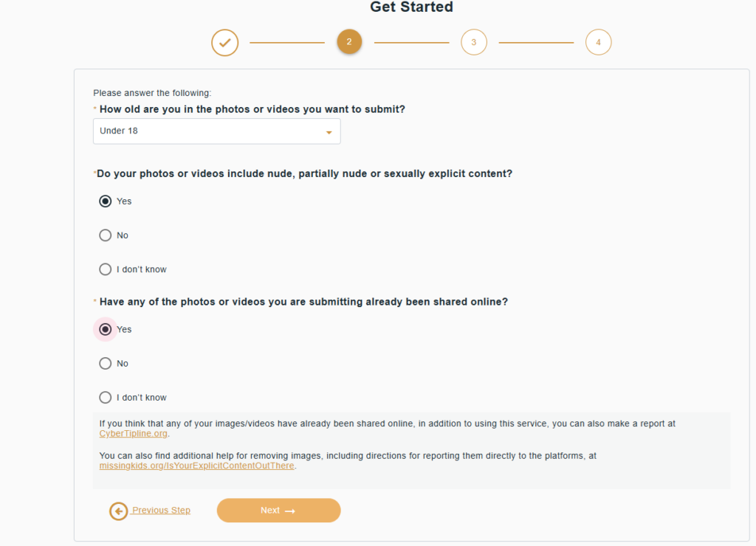Open the age dropdown arrow

329,132
